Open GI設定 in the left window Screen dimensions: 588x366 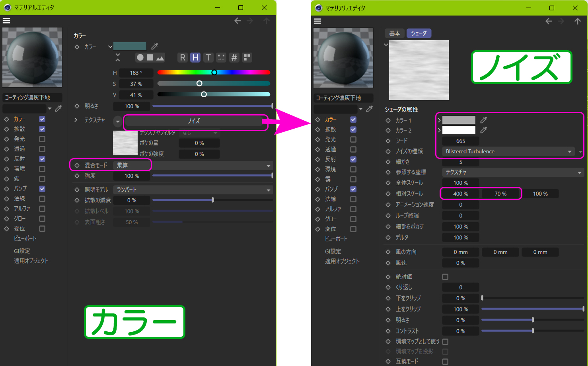point(22,251)
